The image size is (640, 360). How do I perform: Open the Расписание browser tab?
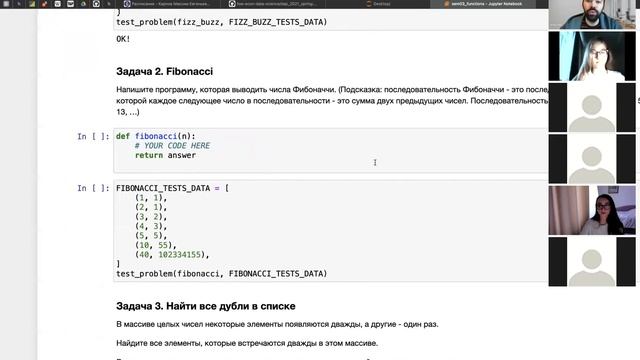click(x=168, y=4)
